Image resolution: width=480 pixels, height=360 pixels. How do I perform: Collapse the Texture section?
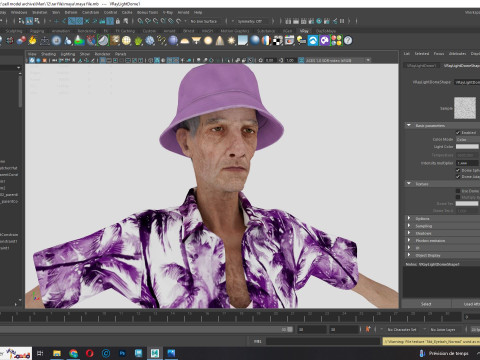[x=409, y=184]
